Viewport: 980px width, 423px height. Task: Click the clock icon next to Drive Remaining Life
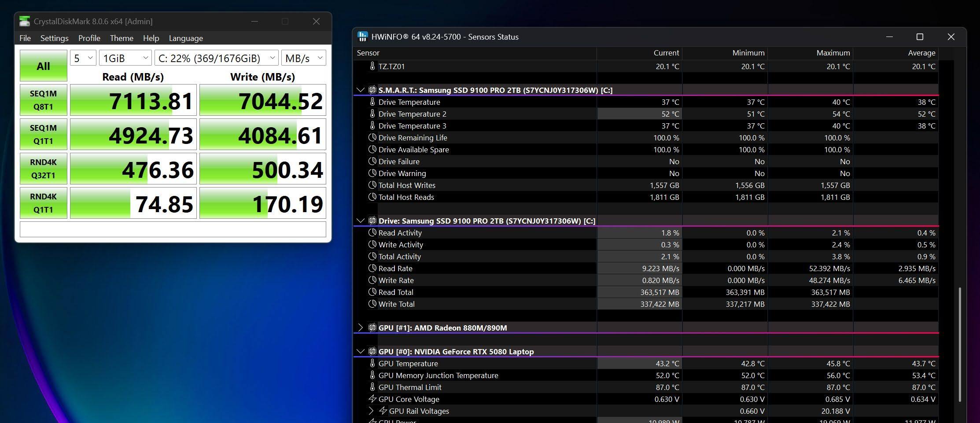372,137
